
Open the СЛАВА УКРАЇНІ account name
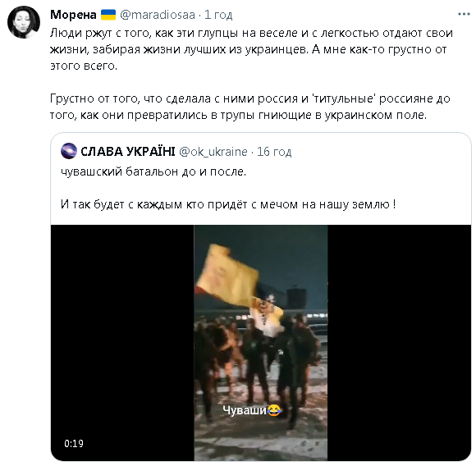(x=128, y=151)
